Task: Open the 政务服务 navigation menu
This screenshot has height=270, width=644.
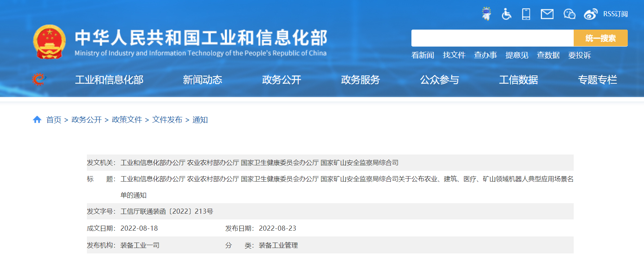Action: pyautogui.click(x=361, y=80)
